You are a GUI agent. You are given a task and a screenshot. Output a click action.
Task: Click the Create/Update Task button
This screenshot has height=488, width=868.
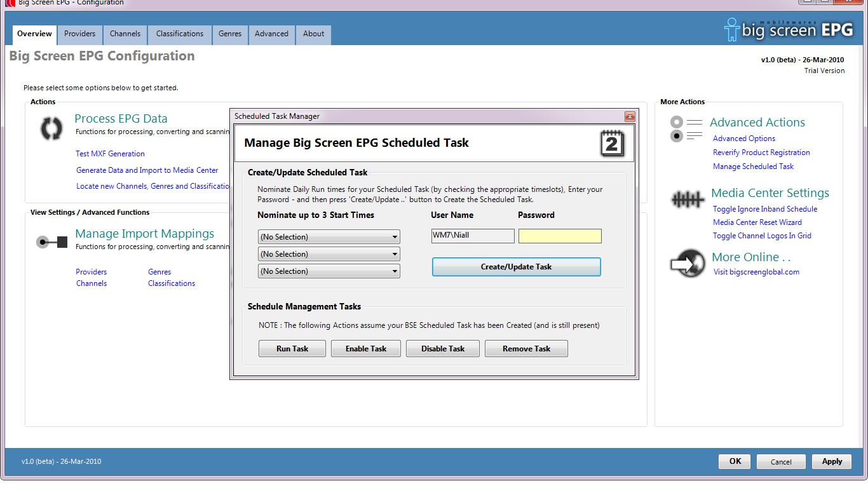(x=517, y=267)
